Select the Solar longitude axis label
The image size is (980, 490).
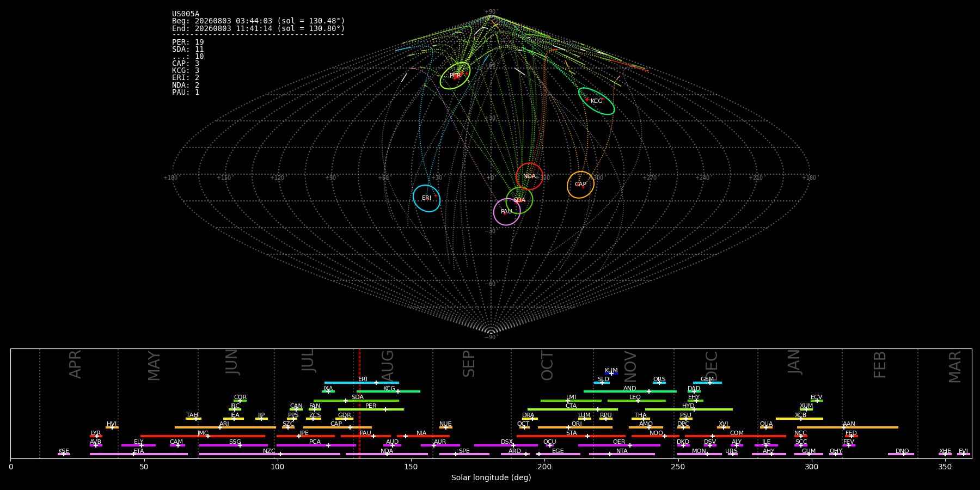point(491,477)
